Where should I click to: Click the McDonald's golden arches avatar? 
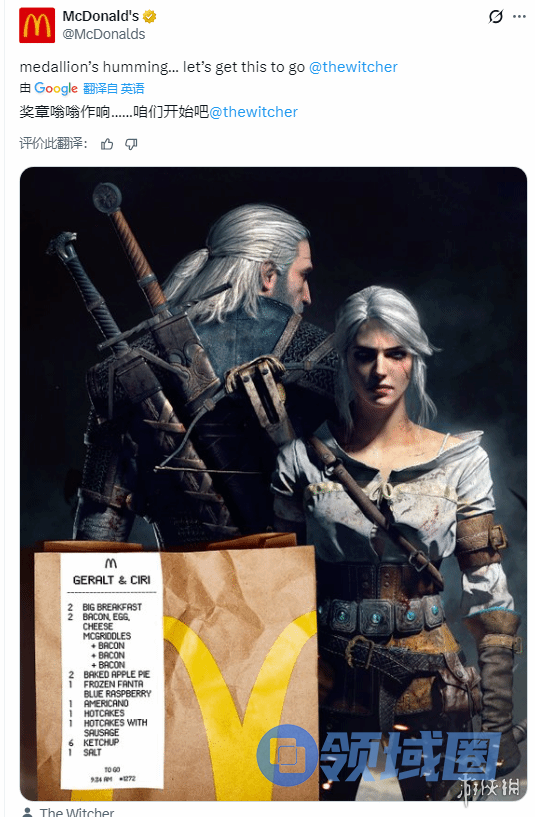pos(37,25)
